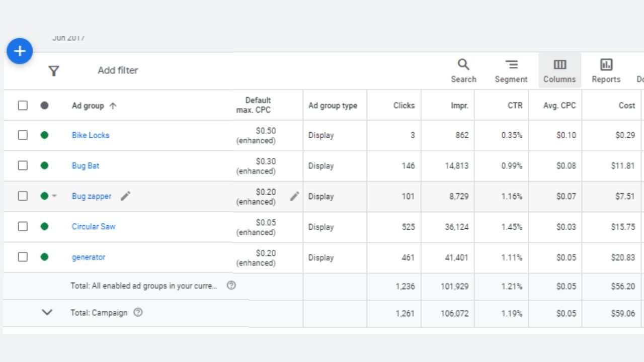Check the generator row checkbox
This screenshot has height=362, width=644.
click(23, 257)
